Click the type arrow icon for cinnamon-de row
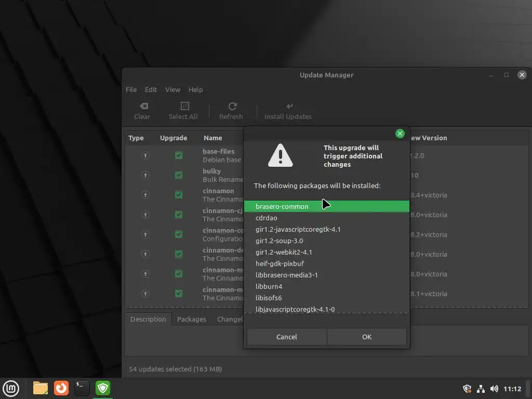Image resolution: width=532 pixels, height=399 pixels. click(145, 254)
